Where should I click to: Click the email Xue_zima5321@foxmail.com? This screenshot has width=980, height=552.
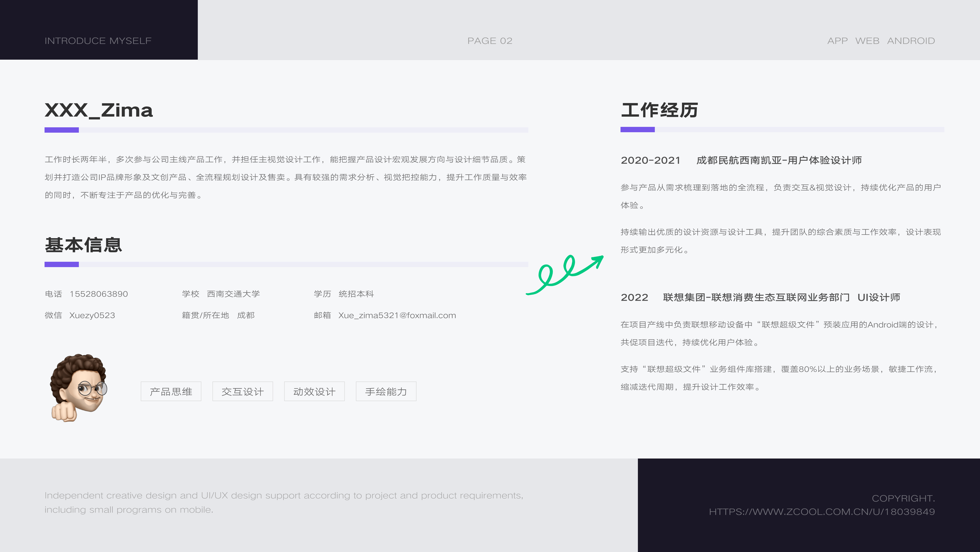pos(397,315)
